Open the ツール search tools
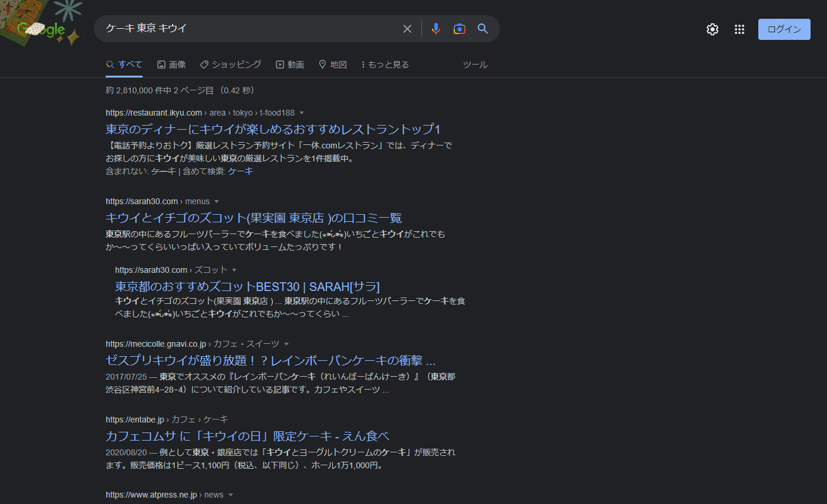The image size is (827, 504). [475, 65]
